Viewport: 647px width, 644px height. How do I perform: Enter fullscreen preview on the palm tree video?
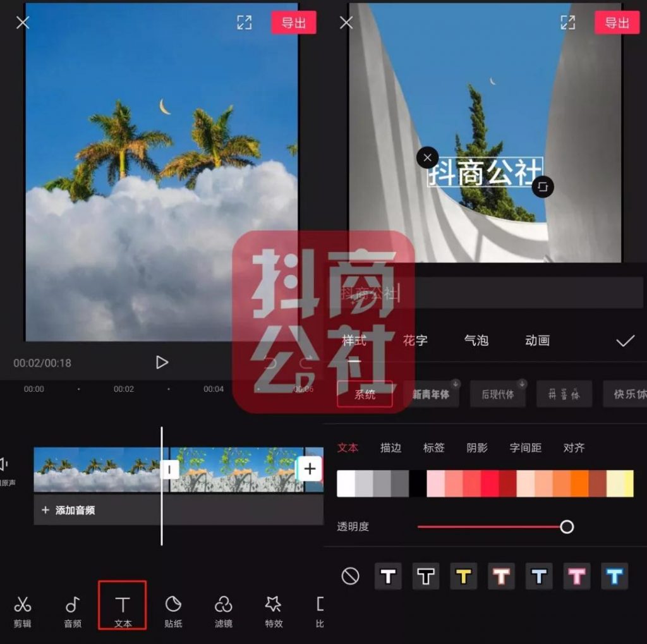tap(245, 22)
